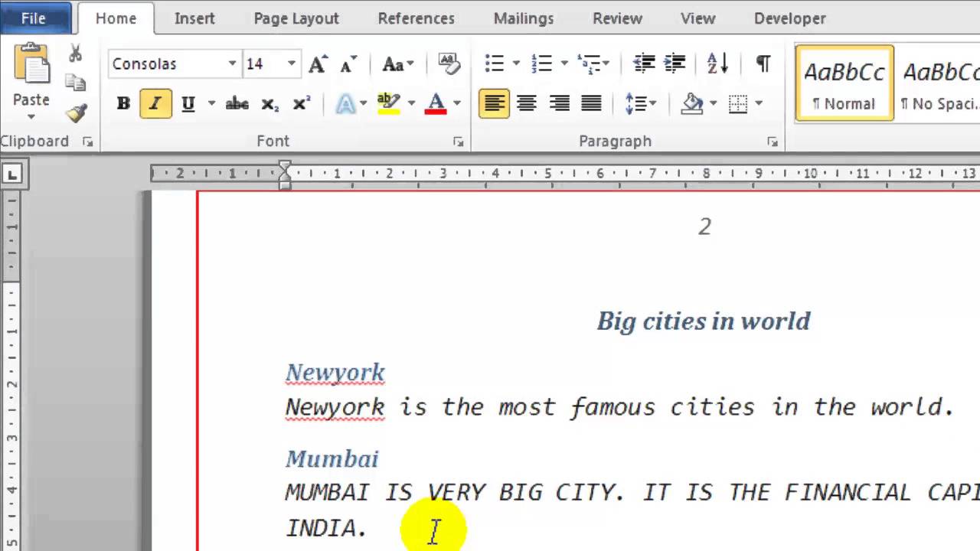Click the indent marker on ruler
This screenshot has width=980, height=551.
(x=285, y=175)
